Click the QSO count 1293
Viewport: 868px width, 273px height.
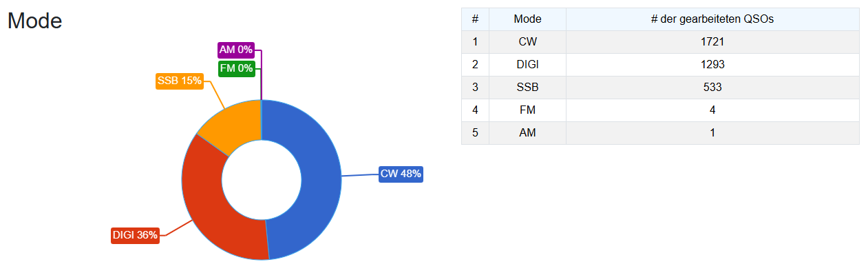click(x=712, y=65)
